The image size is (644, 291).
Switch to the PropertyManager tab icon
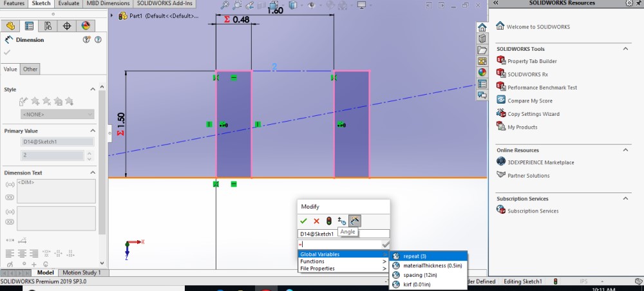click(x=29, y=26)
